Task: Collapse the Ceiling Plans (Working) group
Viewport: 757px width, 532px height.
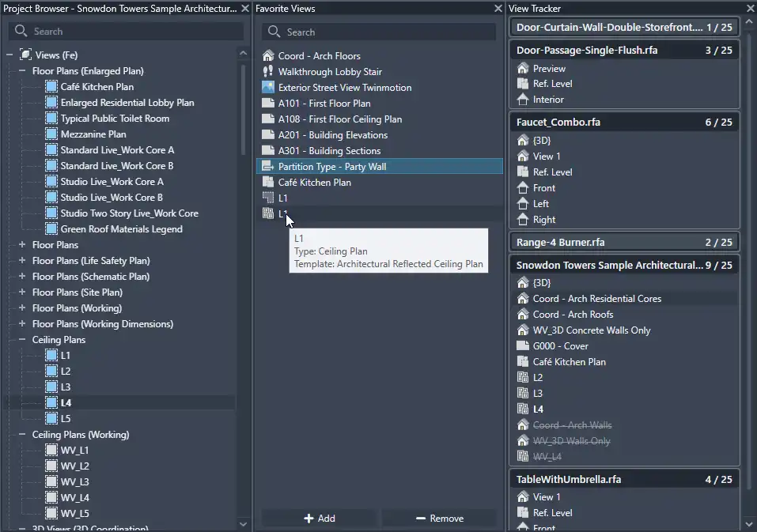Action: pos(22,435)
